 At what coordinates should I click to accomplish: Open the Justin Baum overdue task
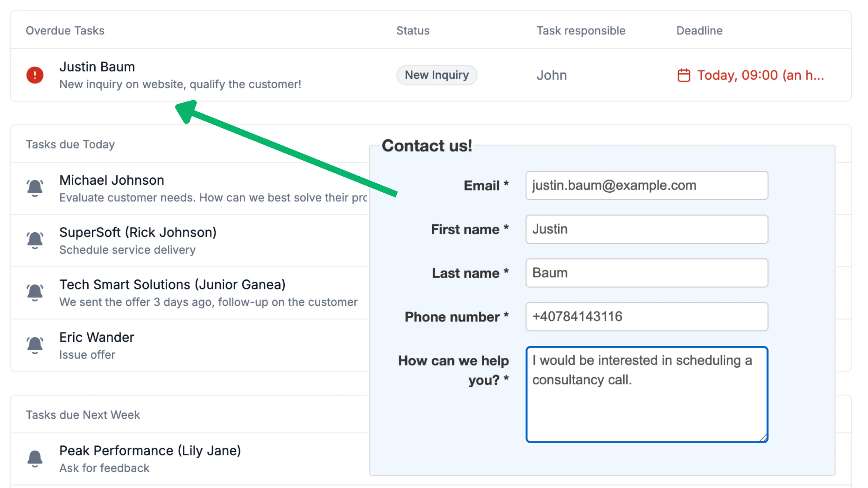pos(97,67)
